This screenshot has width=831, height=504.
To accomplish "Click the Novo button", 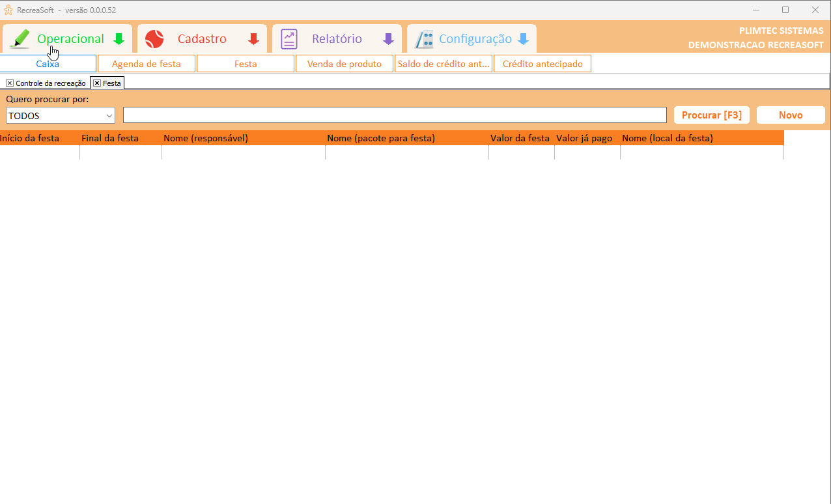I will [x=791, y=115].
